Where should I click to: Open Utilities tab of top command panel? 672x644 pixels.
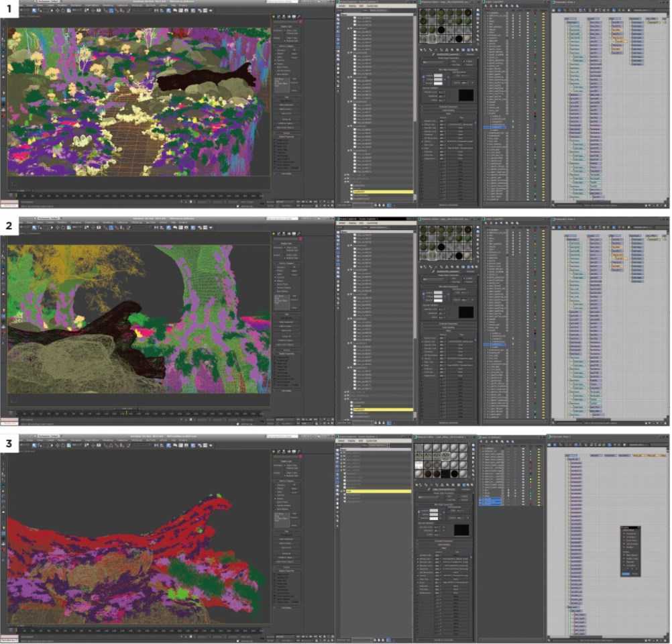[298, 17]
